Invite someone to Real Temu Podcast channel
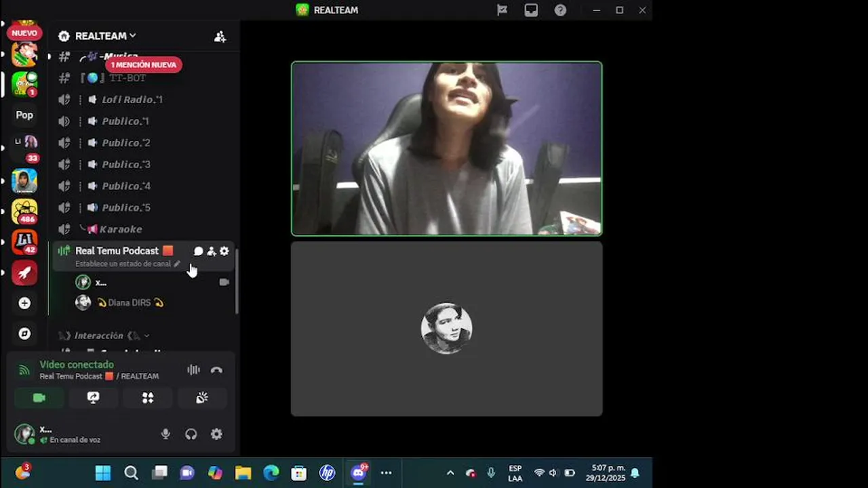Viewport: 868px width, 488px height. click(211, 251)
